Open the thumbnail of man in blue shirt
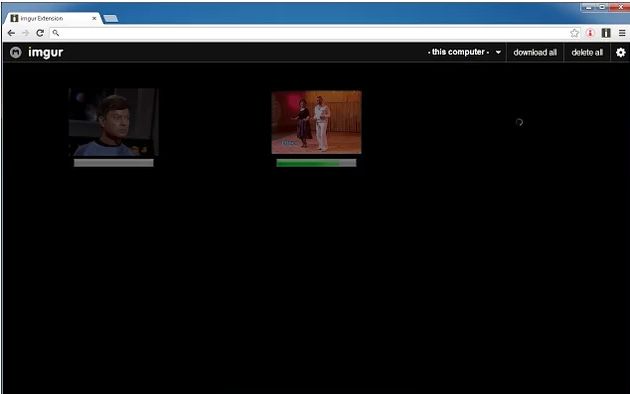Viewport: 630px width, 394px height. click(x=113, y=122)
